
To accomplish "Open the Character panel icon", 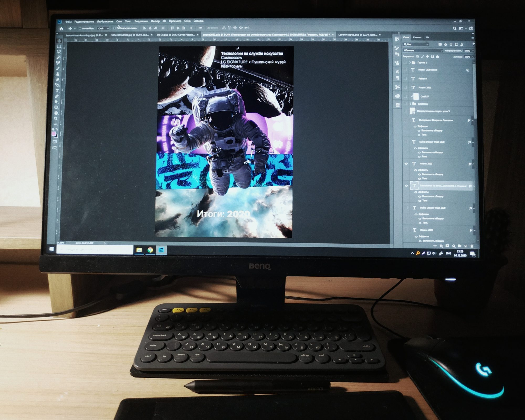I will tap(397, 71).
